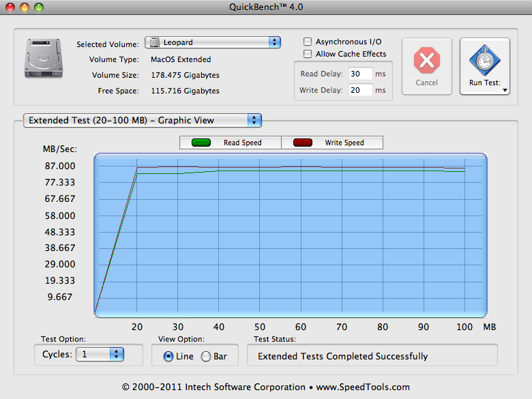Viewport: 532px width, 399px height.
Task: Minimize the QuickBench window
Action: [25, 7]
